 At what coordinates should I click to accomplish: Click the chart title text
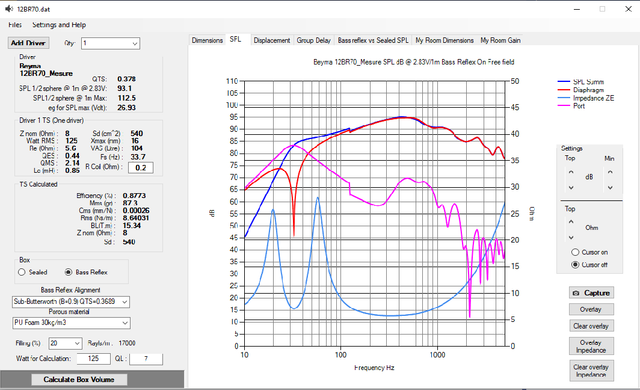pyautogui.click(x=413, y=62)
